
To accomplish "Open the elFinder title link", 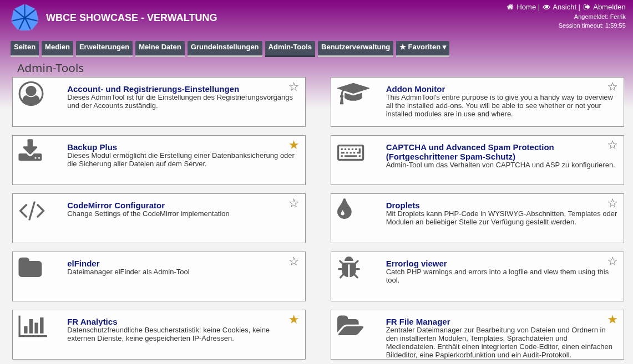I will click(83, 264).
